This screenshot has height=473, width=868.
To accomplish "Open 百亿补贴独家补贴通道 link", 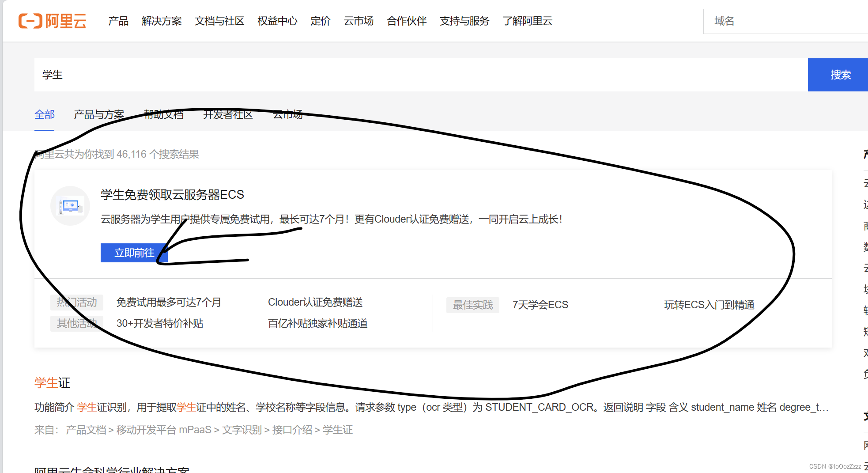I will point(318,323).
